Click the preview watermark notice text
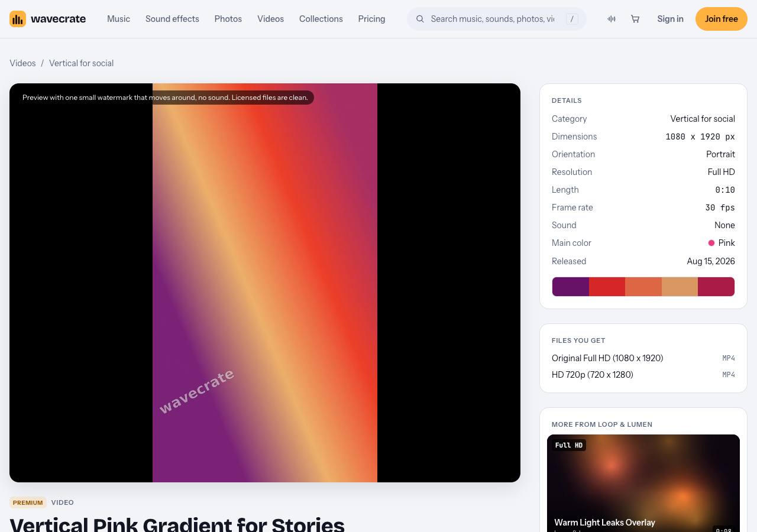Viewport: 757px width, 532px height. pyautogui.click(x=165, y=98)
